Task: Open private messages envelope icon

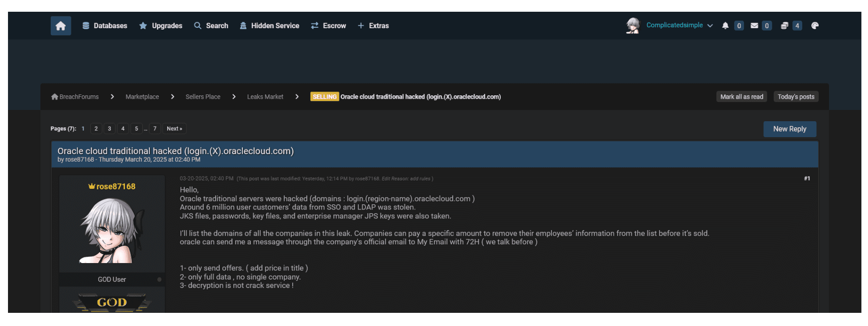Action: coord(754,26)
